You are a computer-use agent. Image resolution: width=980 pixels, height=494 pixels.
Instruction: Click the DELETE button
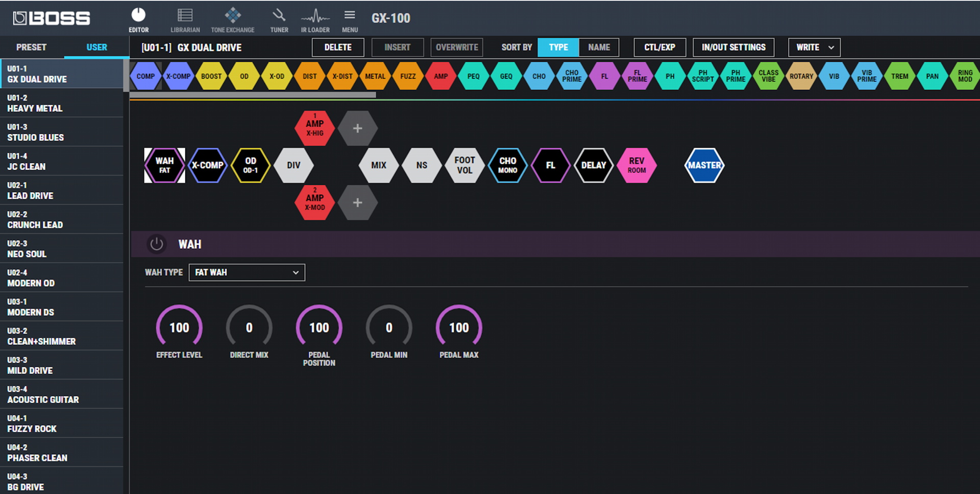pyautogui.click(x=338, y=47)
